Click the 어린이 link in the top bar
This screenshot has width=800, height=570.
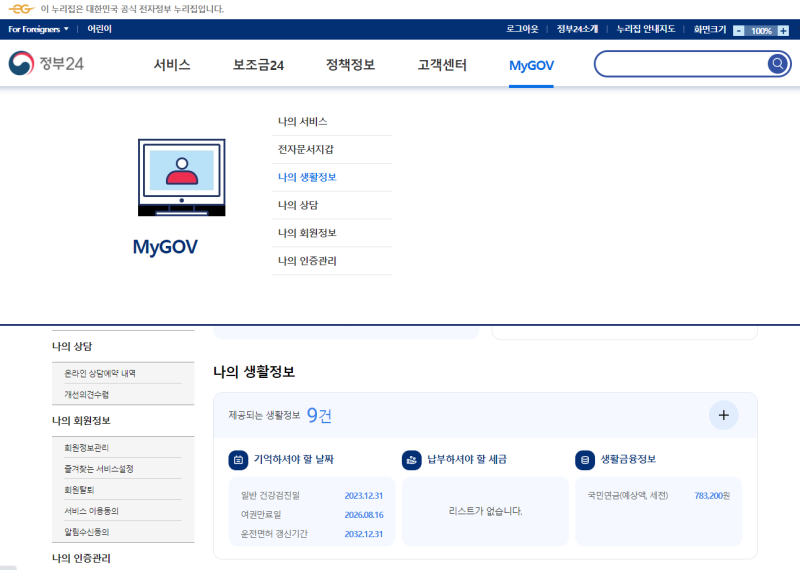pos(99,29)
